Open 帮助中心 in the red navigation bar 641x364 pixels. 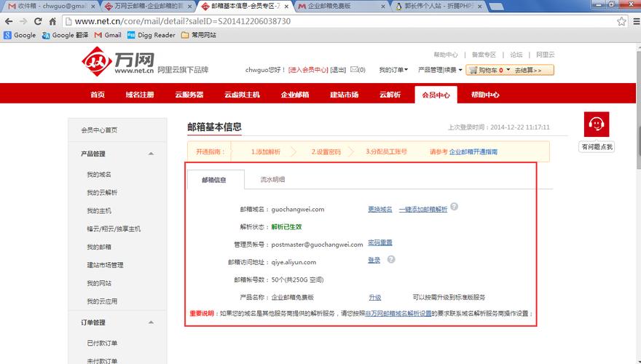[x=485, y=95]
